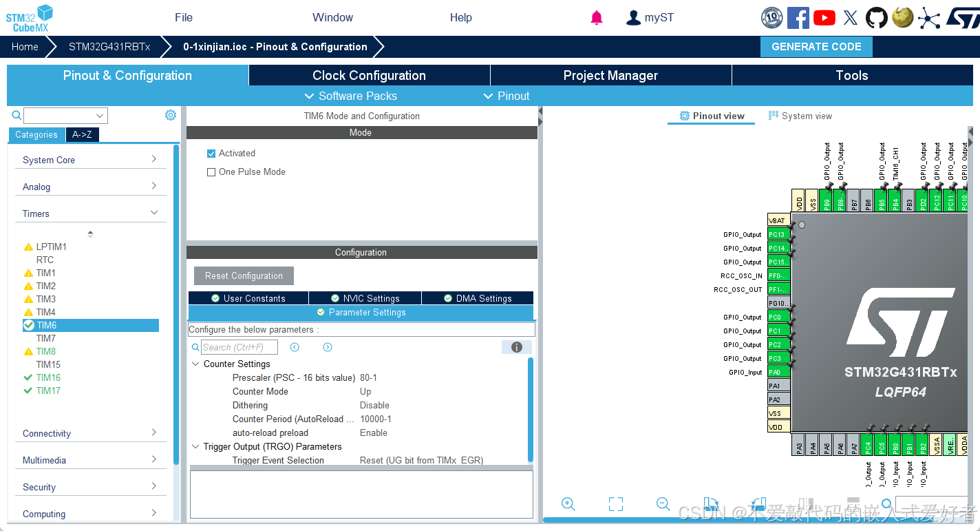Screen dimensions: 980x531
Task: Open the Facebook icon link
Action: pyautogui.click(x=798, y=18)
